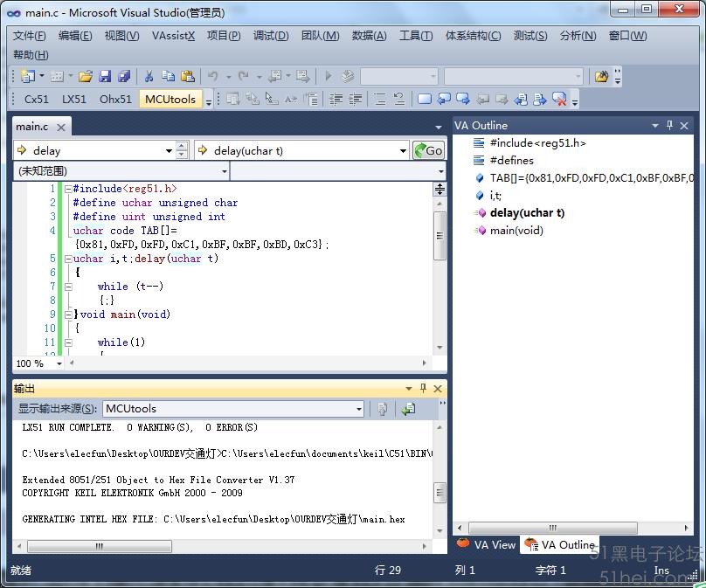Click the VA Outline horizontal scrollbar thumb

pyautogui.click(x=553, y=528)
